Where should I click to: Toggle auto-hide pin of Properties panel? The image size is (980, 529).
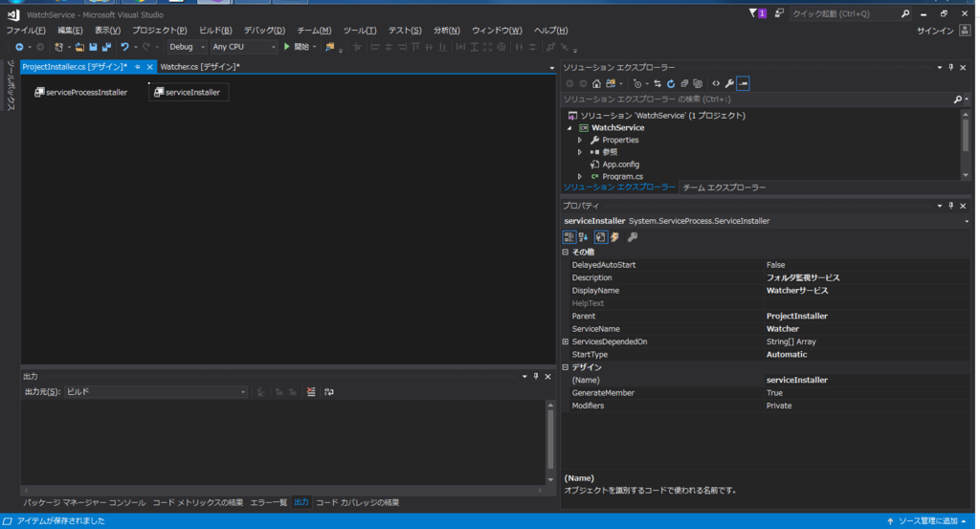[x=951, y=206]
